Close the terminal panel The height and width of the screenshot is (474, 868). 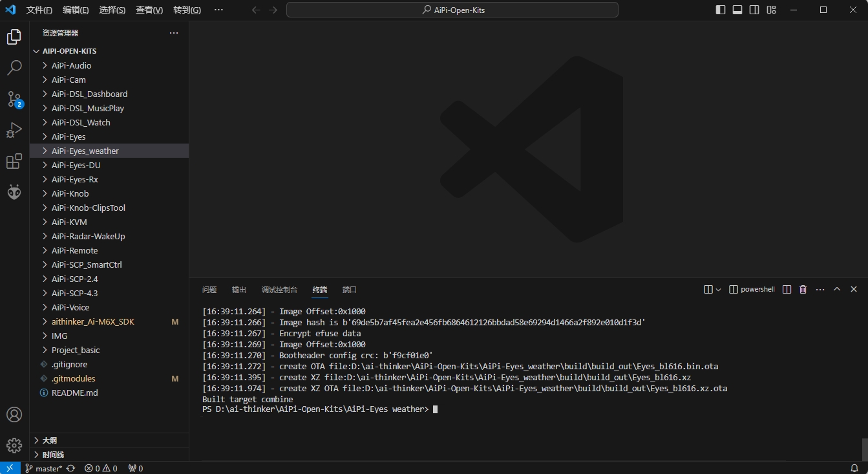pyautogui.click(x=854, y=290)
